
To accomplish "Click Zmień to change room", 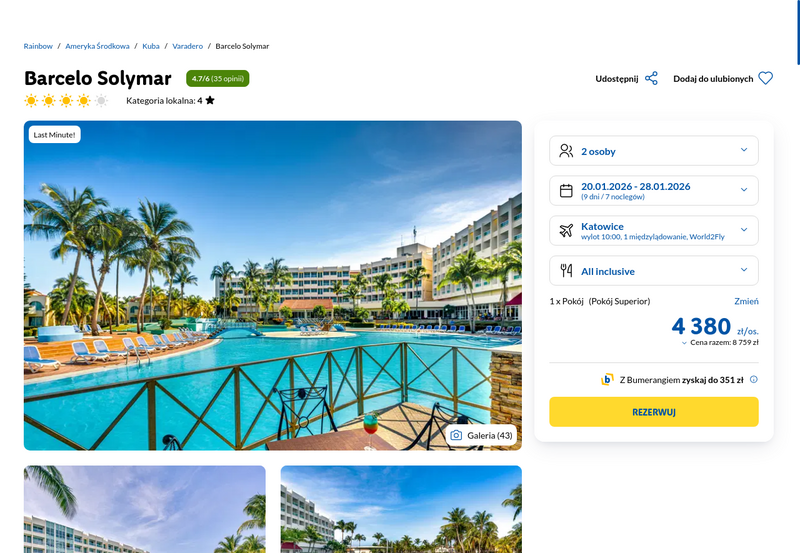I will tap(746, 301).
